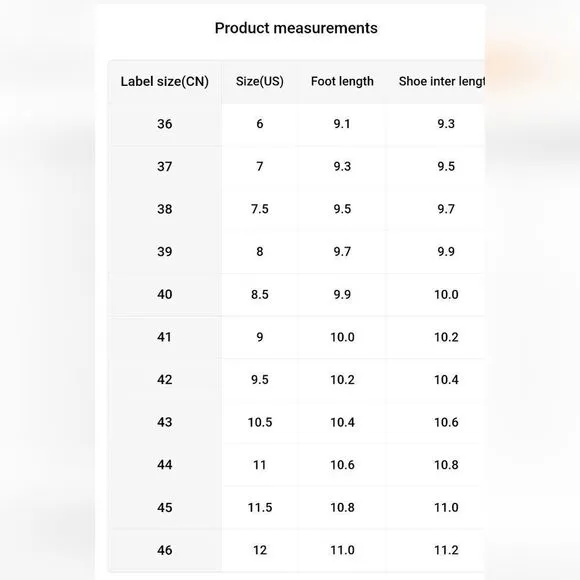Viewport: 580px width, 580px height.
Task: Click label size 39 cell
Action: pyautogui.click(x=165, y=252)
